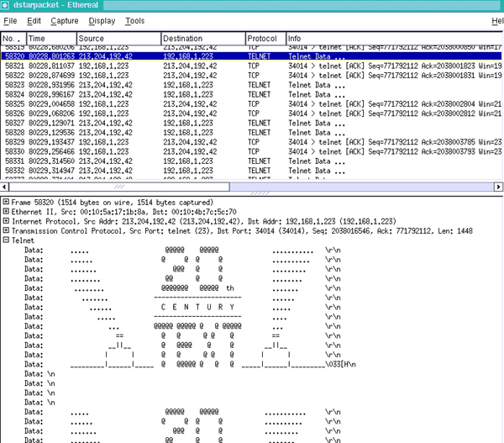504x443 pixels.
Task: Expand the Transmission Control Protocol node
Action: tap(7, 230)
